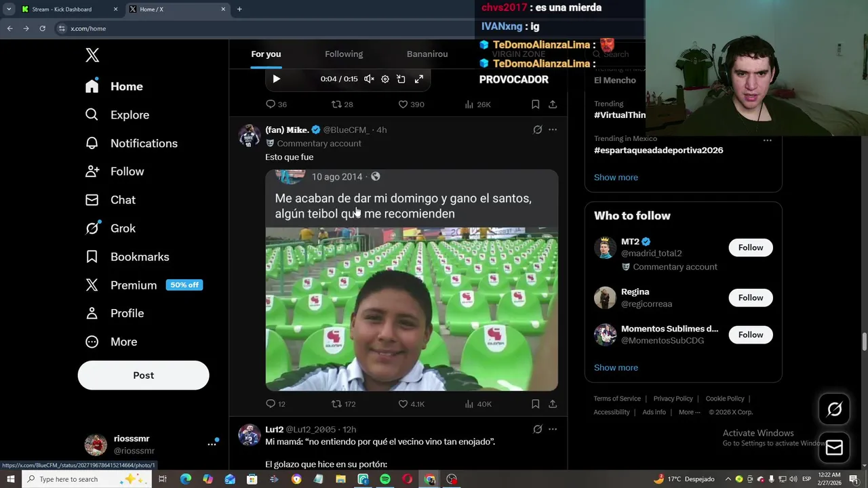Screen dimensions: 868x488
Task: Switch to the Bananirou tab
Action: click(427, 54)
